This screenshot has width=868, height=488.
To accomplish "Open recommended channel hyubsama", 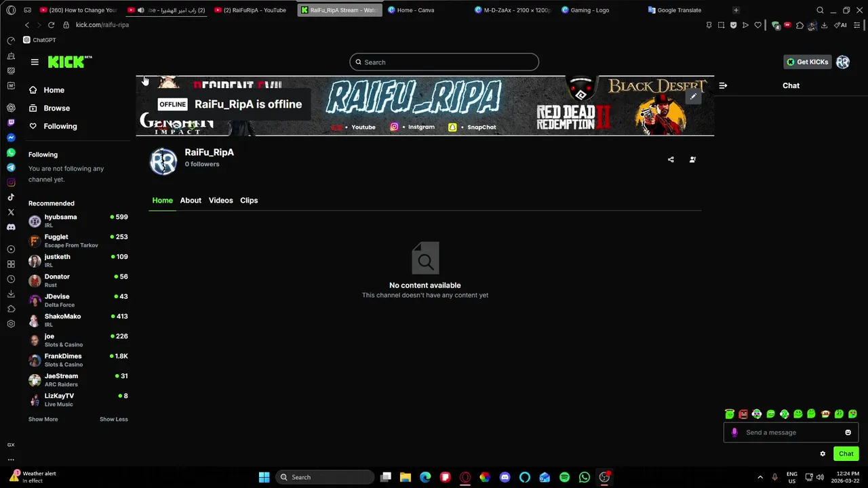I will [78, 221].
